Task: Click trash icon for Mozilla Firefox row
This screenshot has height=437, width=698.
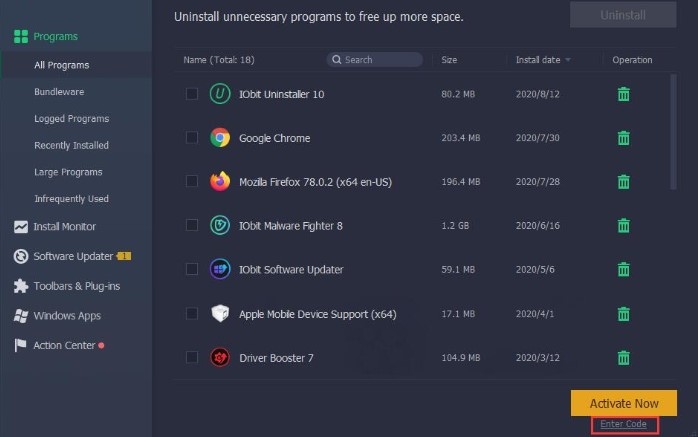Action: click(624, 182)
